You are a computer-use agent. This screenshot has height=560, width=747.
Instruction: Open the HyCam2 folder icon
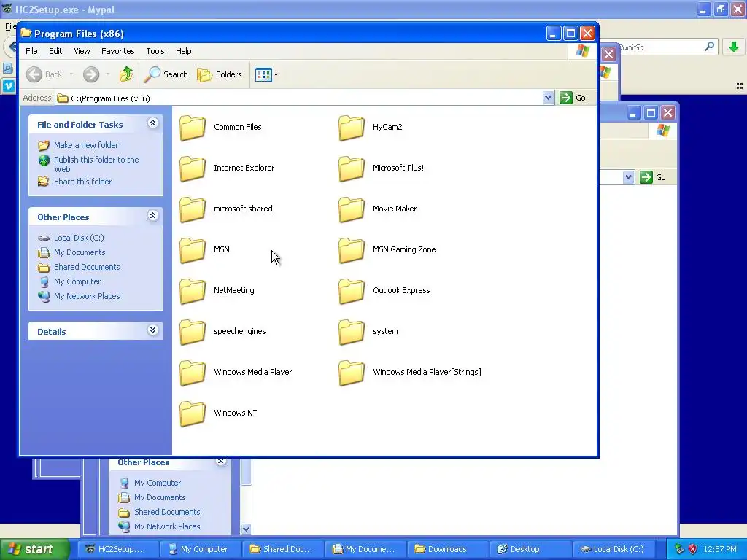click(352, 128)
